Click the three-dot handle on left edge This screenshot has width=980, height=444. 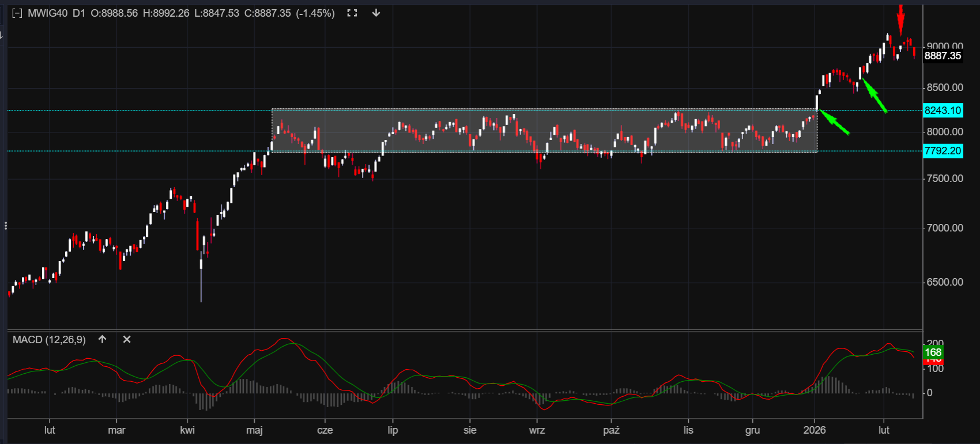pyautogui.click(x=6, y=226)
